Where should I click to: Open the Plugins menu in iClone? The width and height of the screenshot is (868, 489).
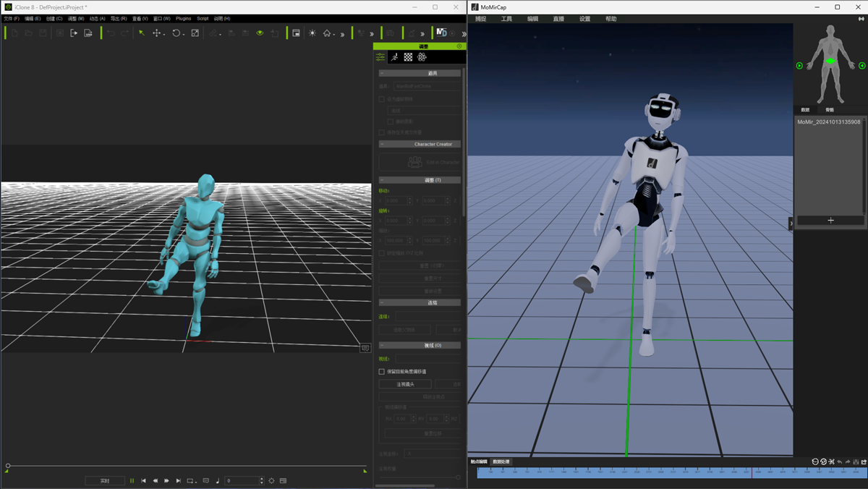[x=183, y=19]
